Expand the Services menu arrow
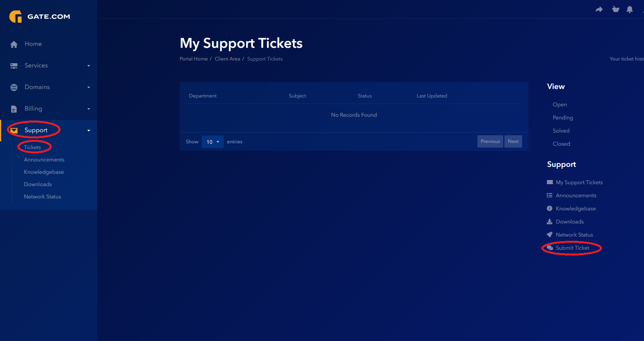The width and height of the screenshot is (644, 341). coord(89,66)
